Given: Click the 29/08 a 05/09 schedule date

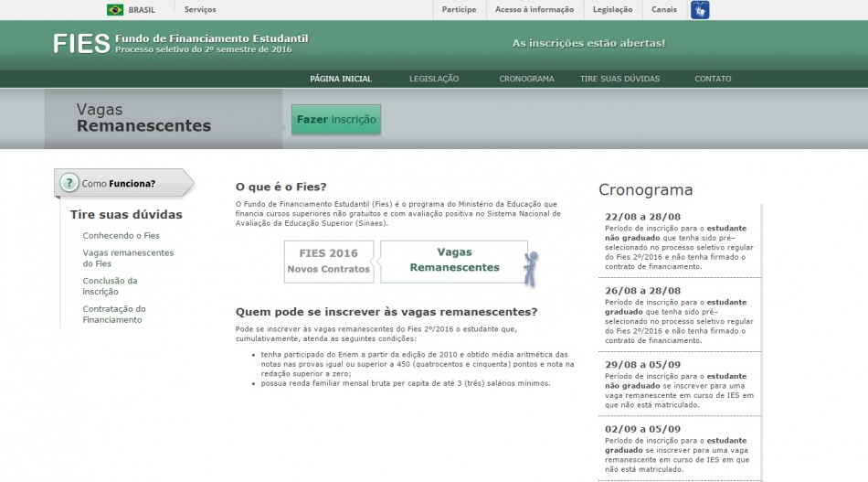Looking at the screenshot, I should pyautogui.click(x=642, y=365).
